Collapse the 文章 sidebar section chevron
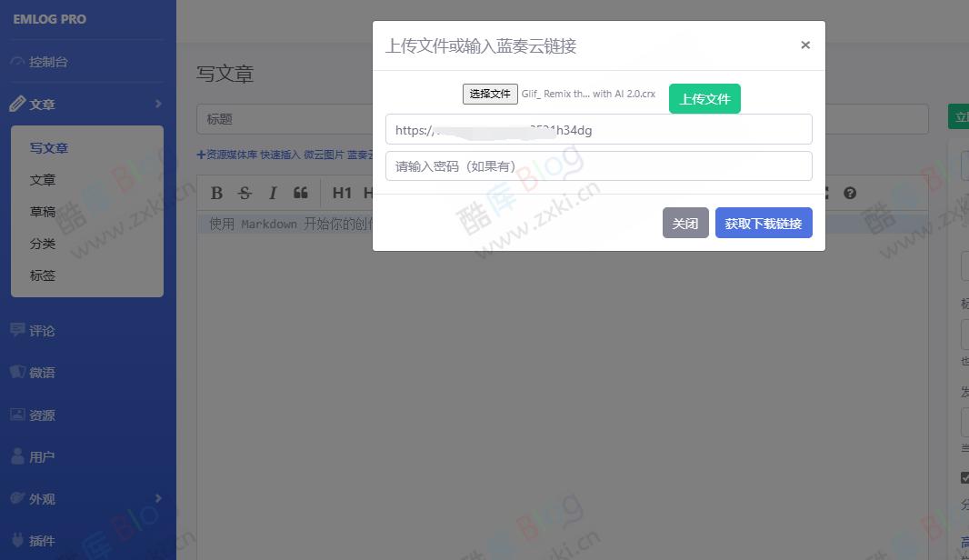The width and height of the screenshot is (969, 560). click(157, 104)
